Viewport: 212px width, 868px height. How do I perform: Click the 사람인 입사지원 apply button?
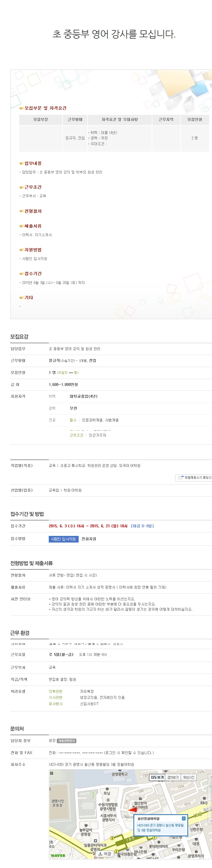click(x=63, y=539)
